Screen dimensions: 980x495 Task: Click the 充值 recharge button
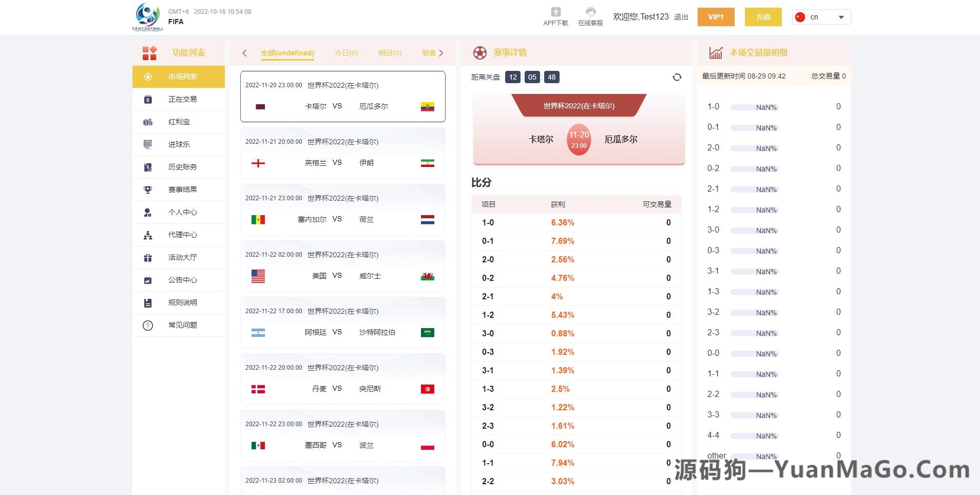coord(763,17)
